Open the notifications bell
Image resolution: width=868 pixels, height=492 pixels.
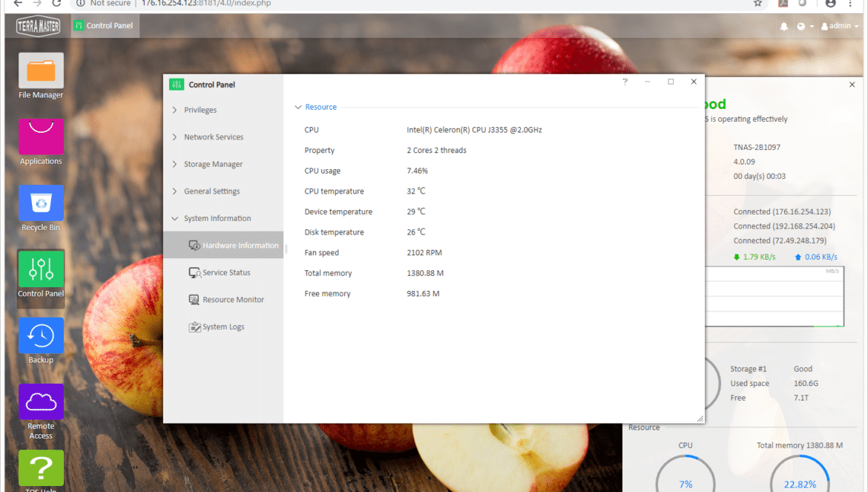click(x=784, y=26)
